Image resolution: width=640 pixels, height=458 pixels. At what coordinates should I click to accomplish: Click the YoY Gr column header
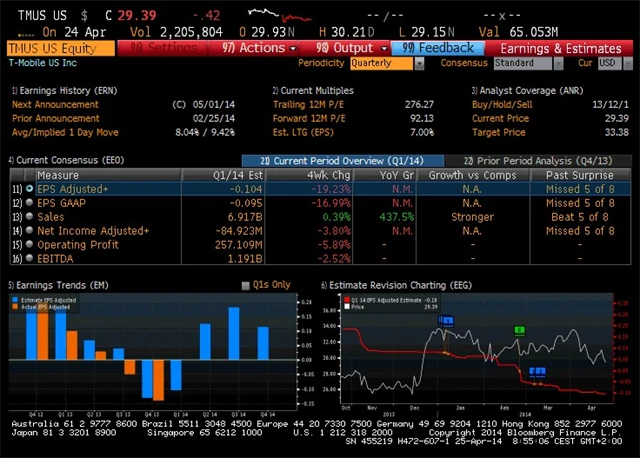384,175
